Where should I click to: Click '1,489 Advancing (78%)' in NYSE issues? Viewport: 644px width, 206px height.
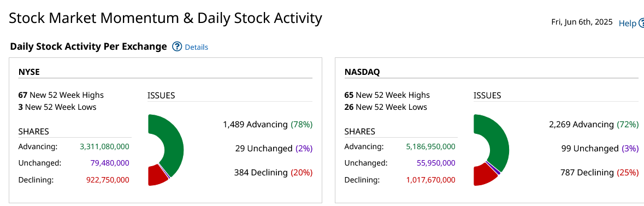click(x=268, y=124)
